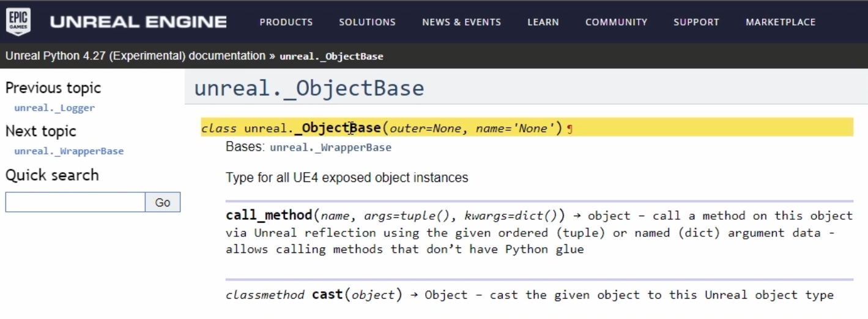
Task: Click the highlighted _ObjectBase class name
Action: pos(338,128)
